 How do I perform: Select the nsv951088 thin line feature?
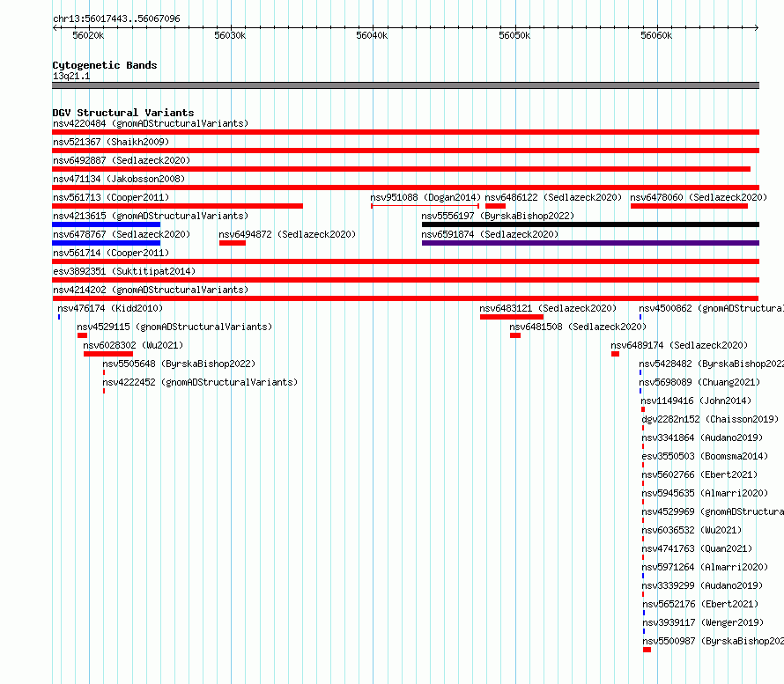pyautogui.click(x=425, y=206)
